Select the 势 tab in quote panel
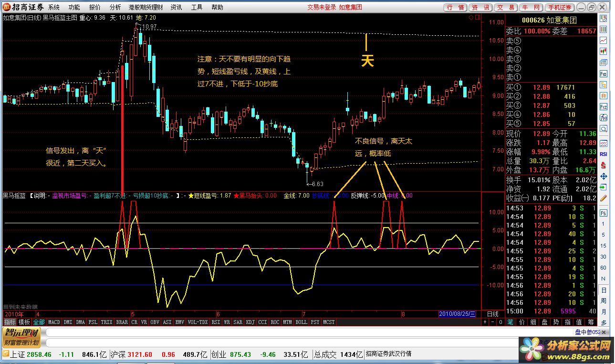This screenshot has width=615, height=364. pyautogui.click(x=556, y=322)
